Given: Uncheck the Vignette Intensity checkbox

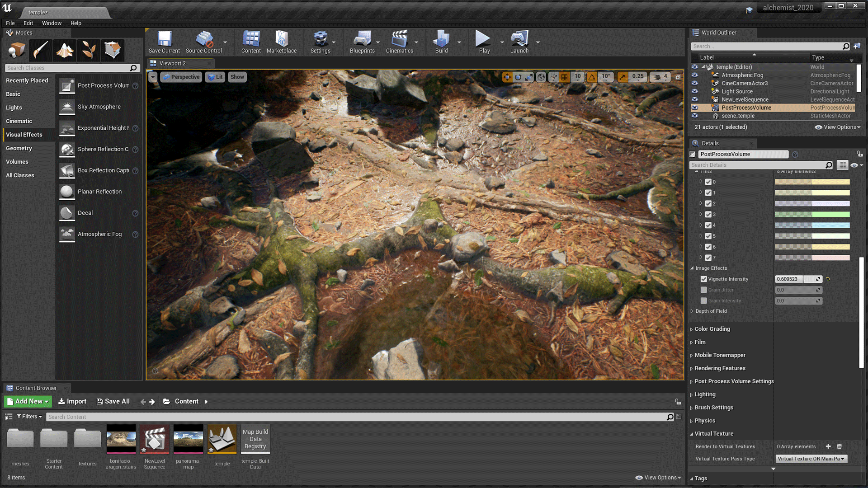Looking at the screenshot, I should (x=704, y=279).
